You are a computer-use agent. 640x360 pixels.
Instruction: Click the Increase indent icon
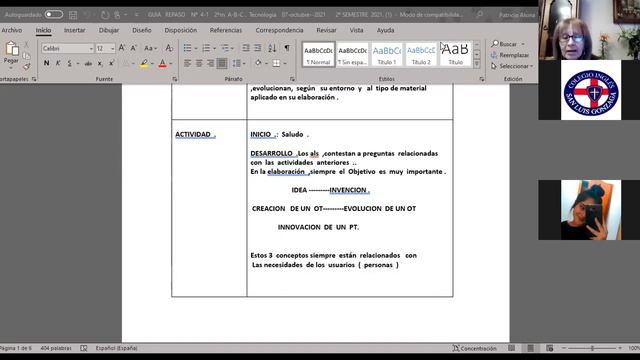tap(258, 48)
